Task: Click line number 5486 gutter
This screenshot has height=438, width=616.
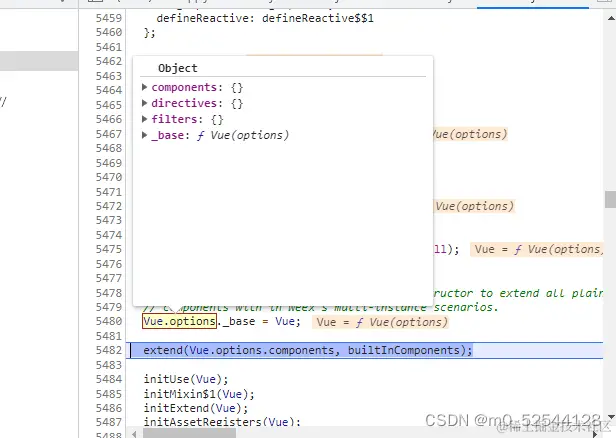Action: point(109,409)
